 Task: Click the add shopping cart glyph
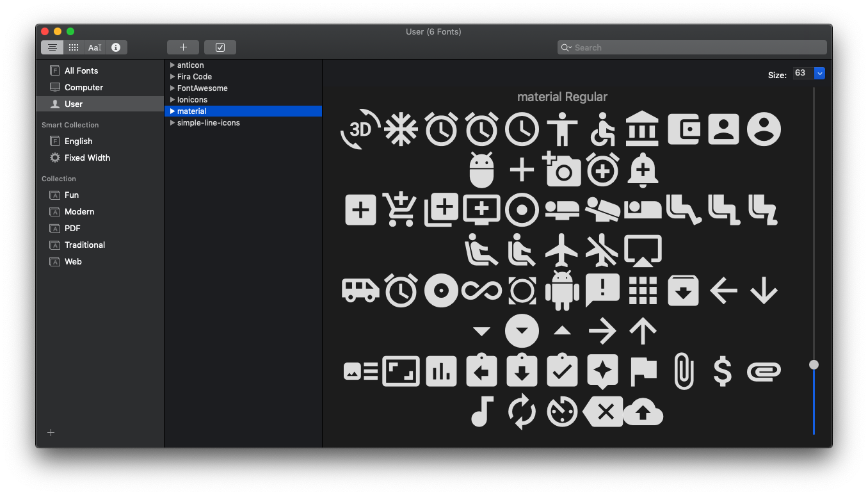(400, 209)
